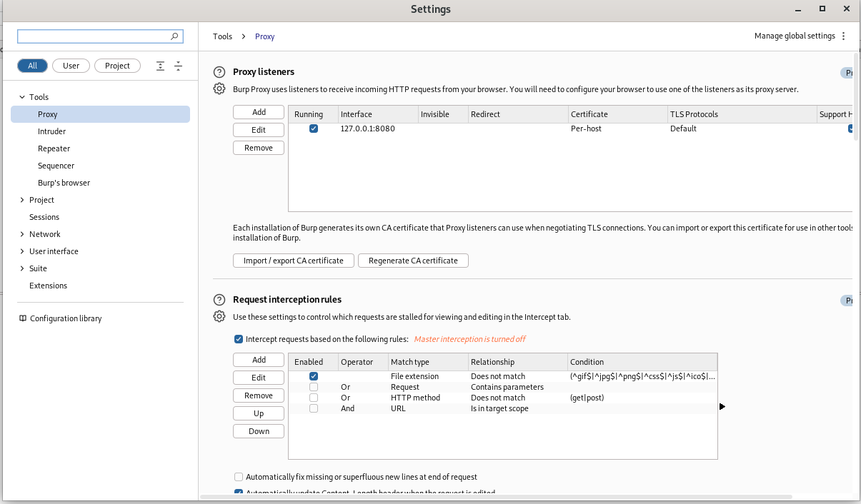Select Proxy in the settings tree
861x504 pixels.
[x=100, y=114]
